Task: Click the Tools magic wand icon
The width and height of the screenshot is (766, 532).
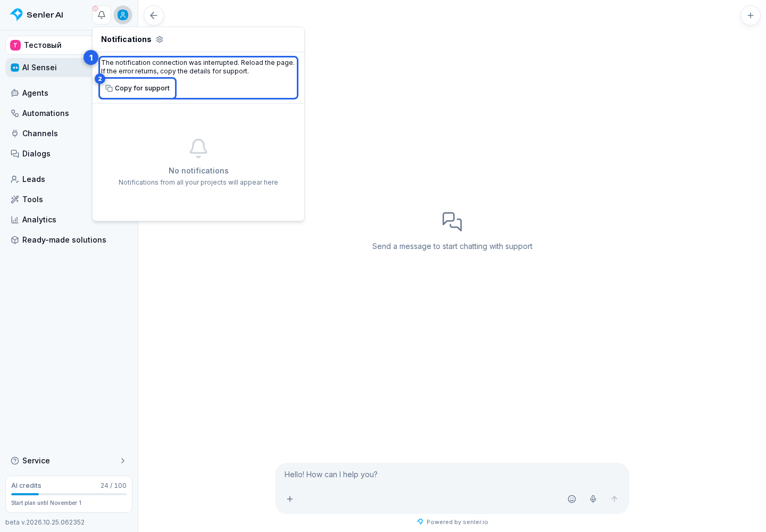Action: [x=15, y=199]
